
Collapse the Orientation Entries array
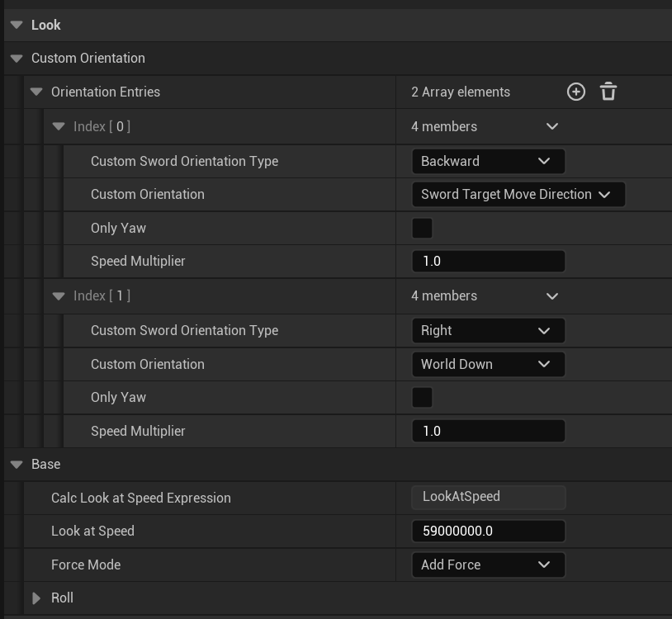pyautogui.click(x=36, y=92)
